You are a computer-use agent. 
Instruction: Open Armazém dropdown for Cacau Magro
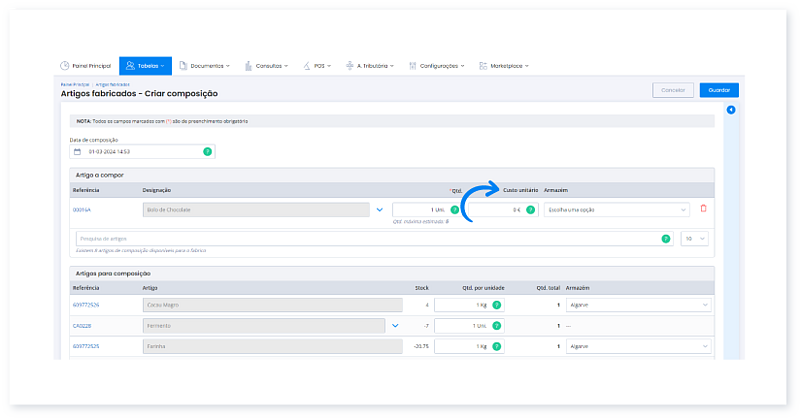pos(638,304)
